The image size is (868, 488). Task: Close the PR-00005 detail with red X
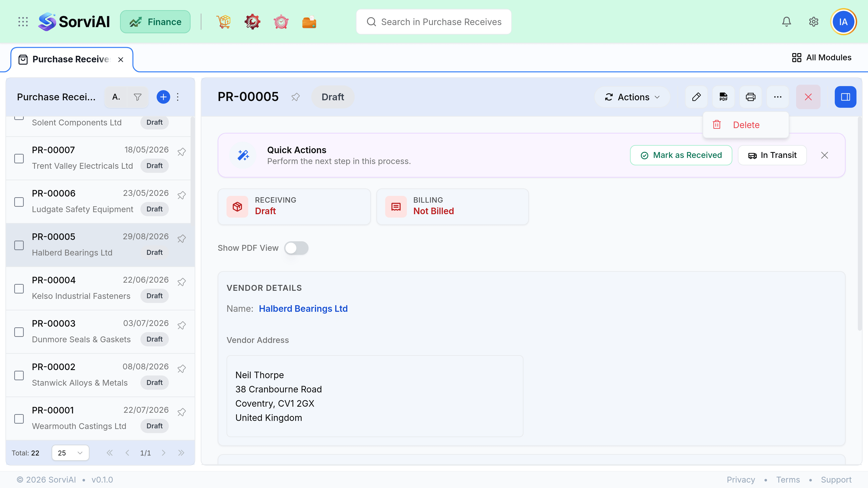tap(808, 97)
